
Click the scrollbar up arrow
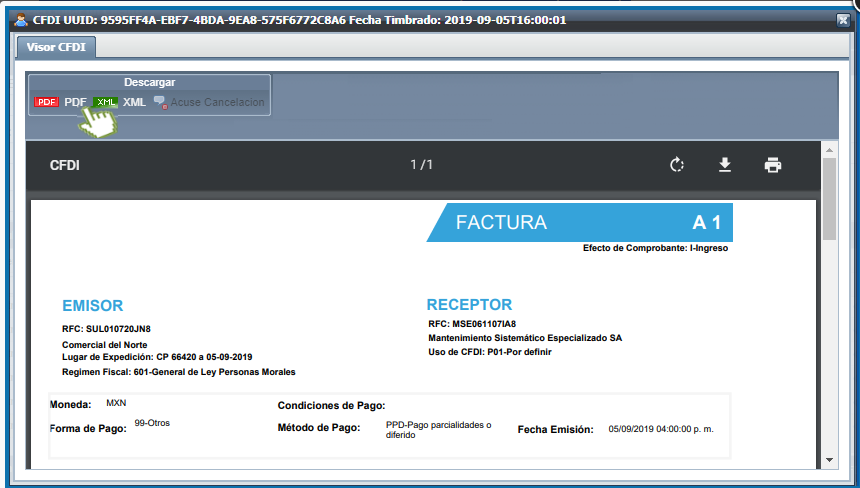[x=829, y=150]
